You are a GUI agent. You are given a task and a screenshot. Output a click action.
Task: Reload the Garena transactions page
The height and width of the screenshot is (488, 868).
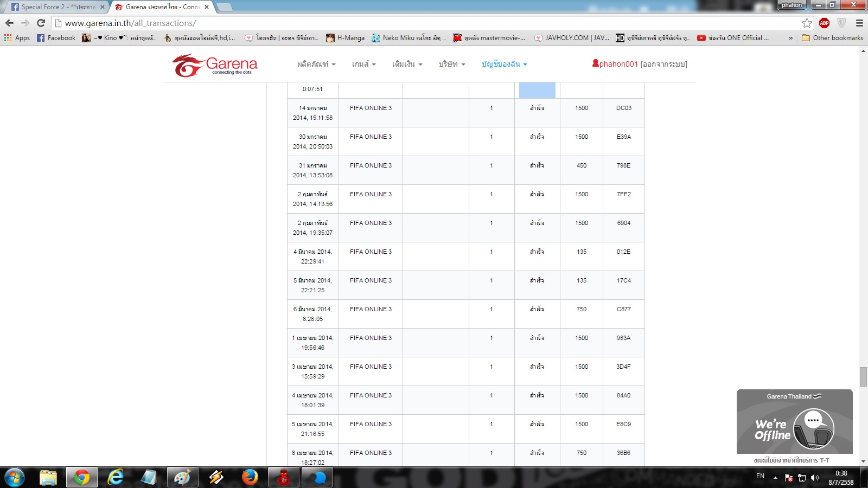click(x=41, y=23)
